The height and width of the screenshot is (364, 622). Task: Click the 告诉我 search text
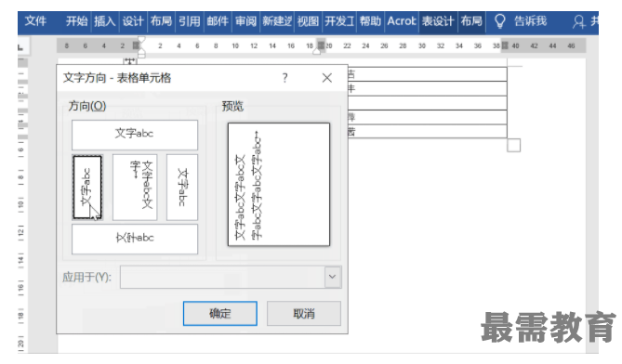click(x=530, y=21)
